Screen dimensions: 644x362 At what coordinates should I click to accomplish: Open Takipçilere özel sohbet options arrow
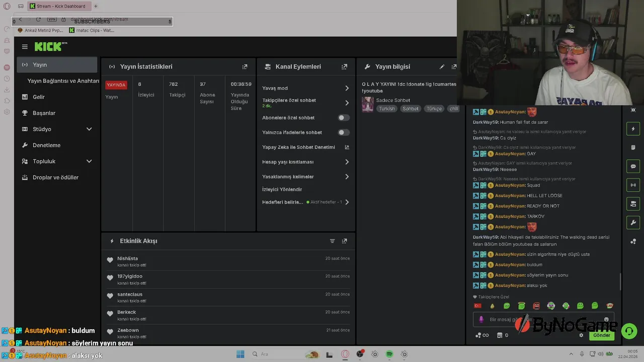click(x=347, y=103)
